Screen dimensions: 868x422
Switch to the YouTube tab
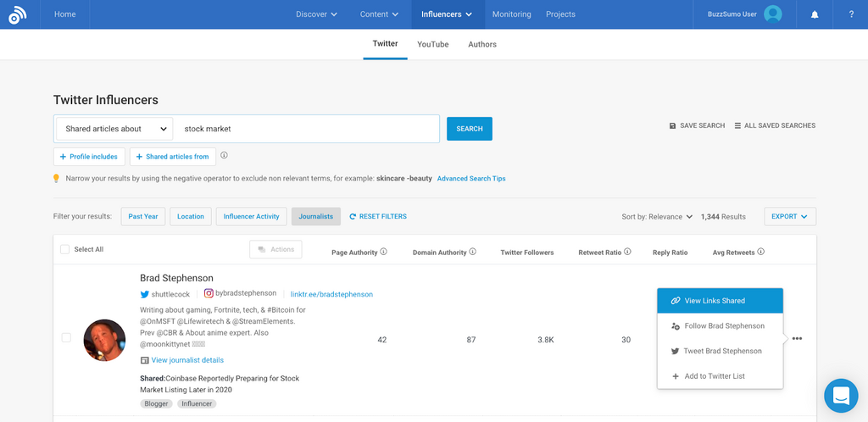click(x=432, y=44)
